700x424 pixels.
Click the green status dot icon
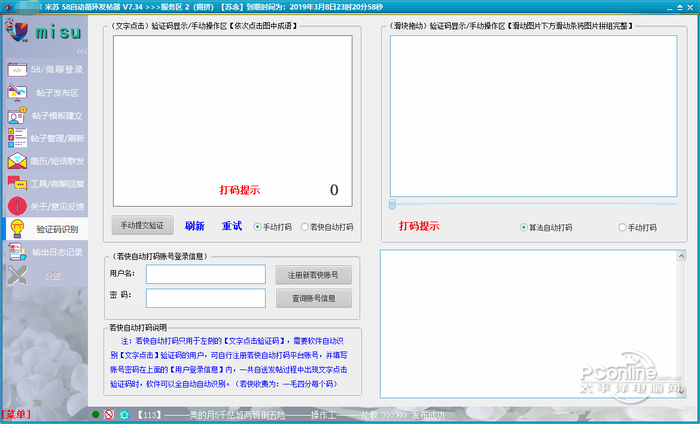(95, 415)
